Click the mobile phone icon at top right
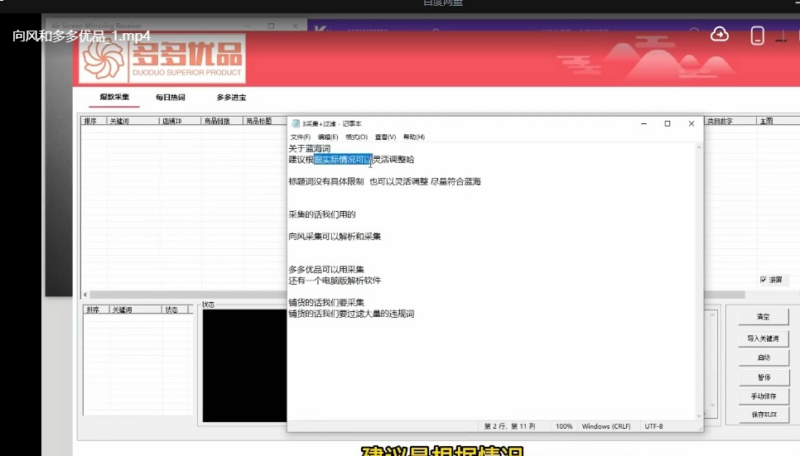This screenshot has height=456, width=800. (x=757, y=35)
